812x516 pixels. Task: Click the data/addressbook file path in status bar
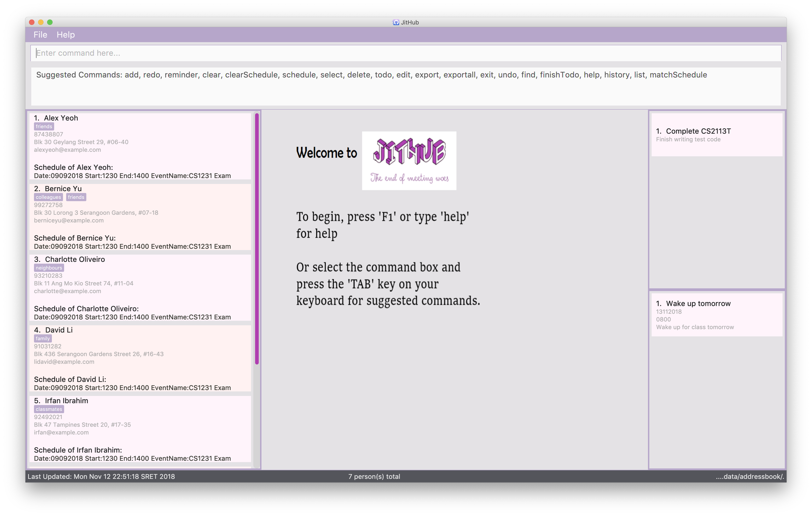click(x=750, y=477)
